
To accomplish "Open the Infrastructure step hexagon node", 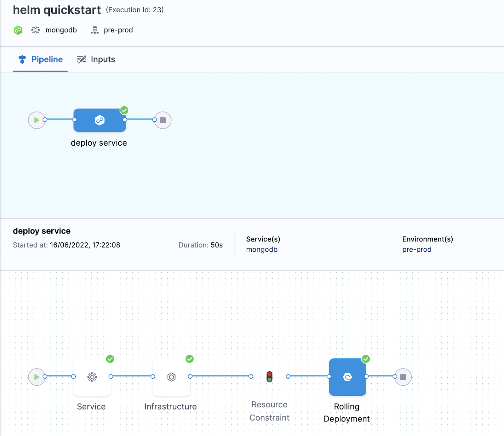I will 171,377.
